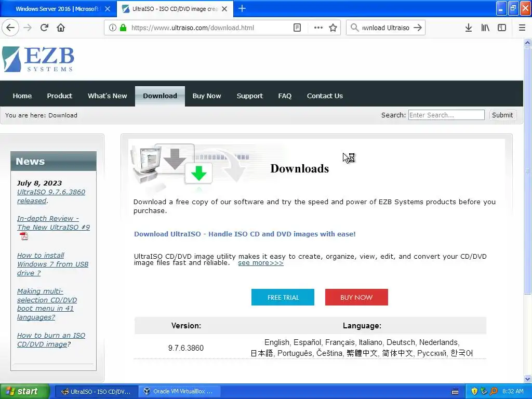Show the sidebars button
Image resolution: width=532 pixels, height=399 pixels.
click(x=502, y=28)
